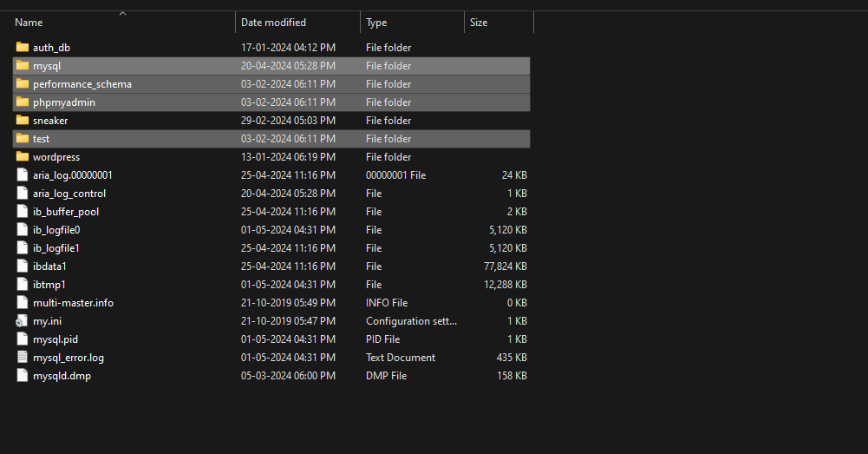
Task: Click the DMP File type cell
Action: tap(386, 376)
